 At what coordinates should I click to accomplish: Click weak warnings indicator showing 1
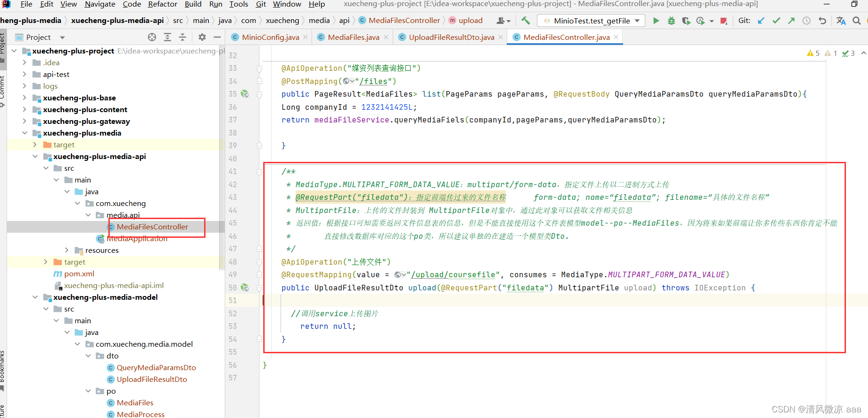pos(831,53)
